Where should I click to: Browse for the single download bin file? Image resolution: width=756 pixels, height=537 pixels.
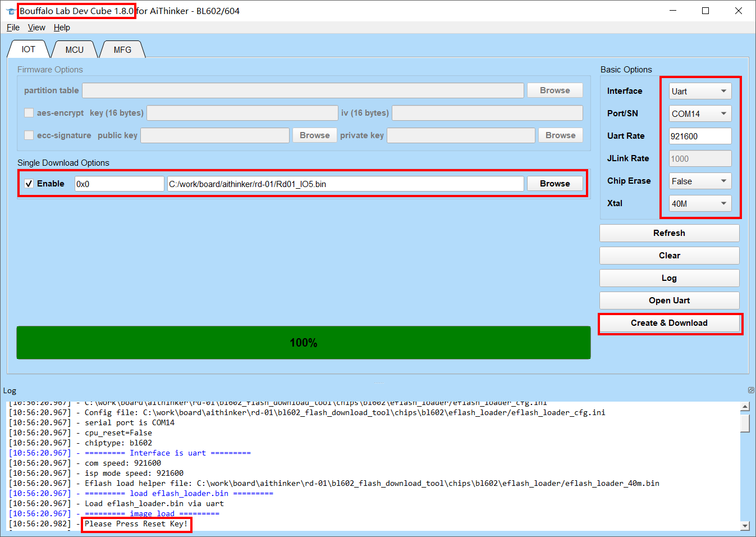pyautogui.click(x=555, y=184)
